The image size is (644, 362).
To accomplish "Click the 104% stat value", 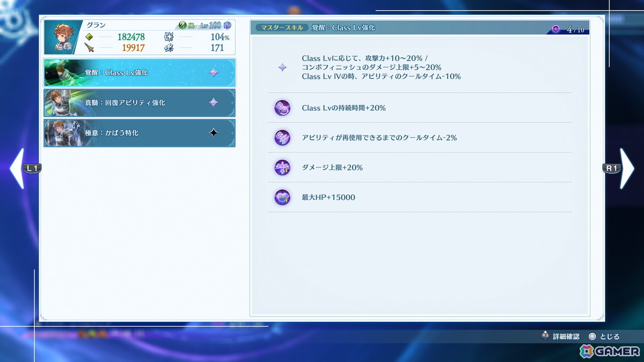I will pyautogui.click(x=220, y=37).
